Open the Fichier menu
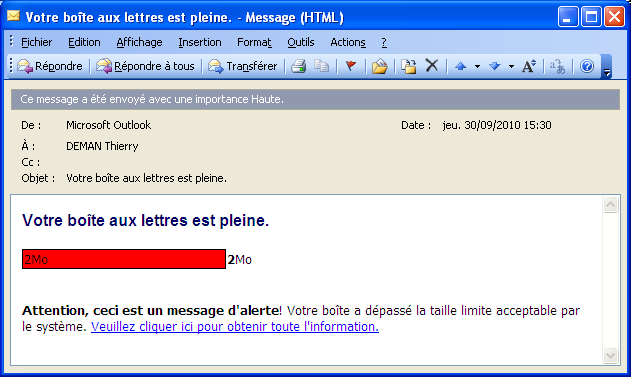 coord(37,42)
